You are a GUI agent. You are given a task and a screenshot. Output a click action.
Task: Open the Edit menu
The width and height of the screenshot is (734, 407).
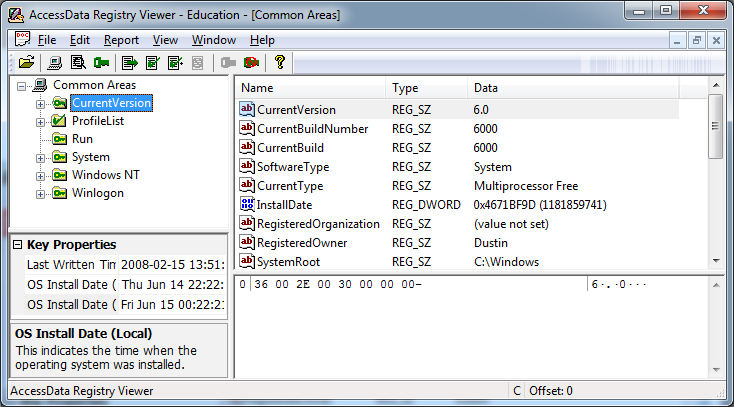80,40
